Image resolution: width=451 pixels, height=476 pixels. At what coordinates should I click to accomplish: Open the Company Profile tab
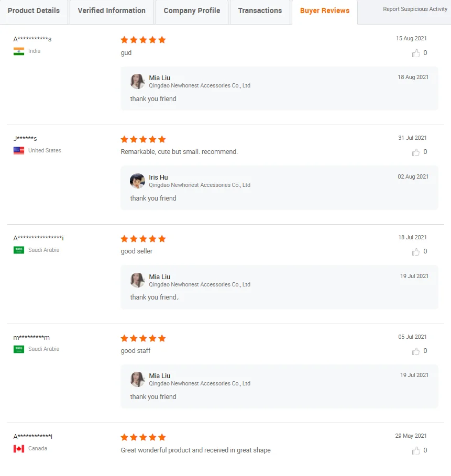192,11
